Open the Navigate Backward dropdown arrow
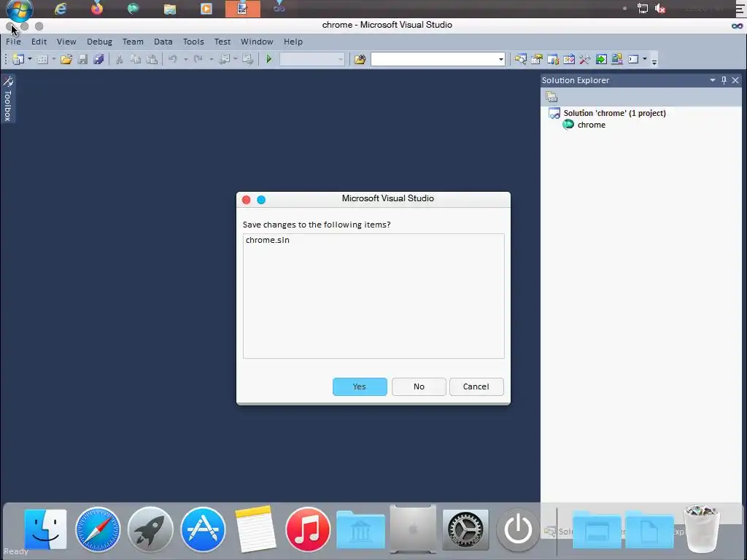 (236, 60)
